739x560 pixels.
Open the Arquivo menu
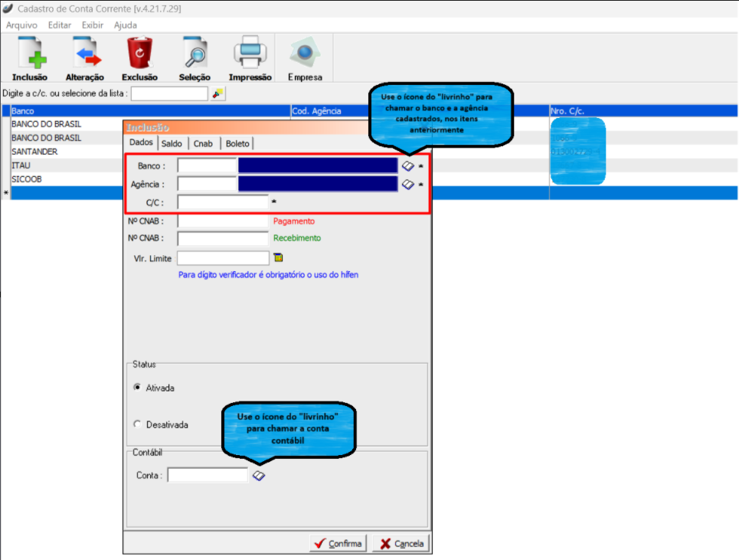(21, 25)
